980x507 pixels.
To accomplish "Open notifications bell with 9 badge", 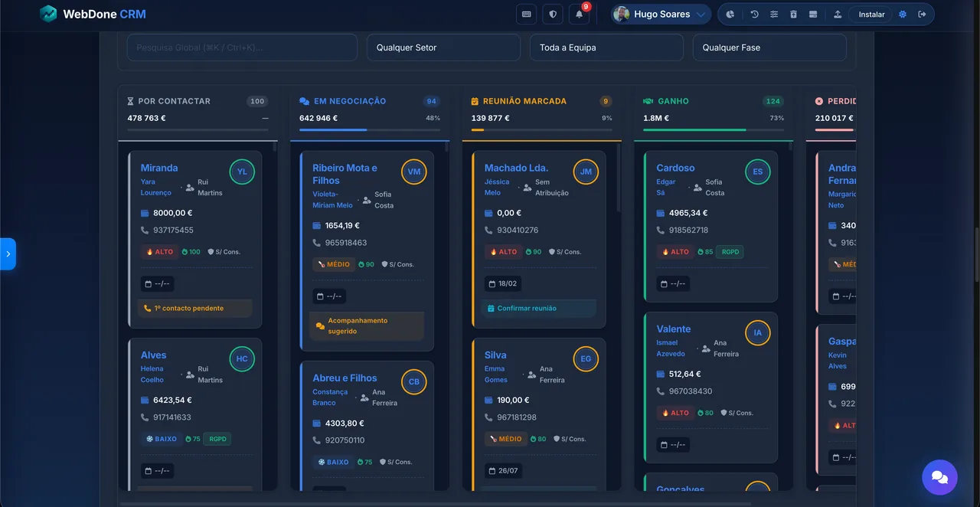I will [580, 14].
